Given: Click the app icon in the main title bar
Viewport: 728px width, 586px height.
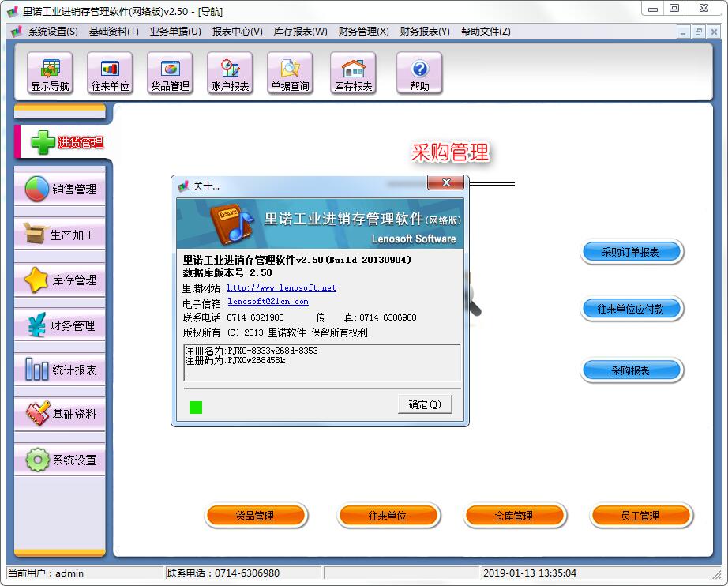Looking at the screenshot, I should coord(13,11).
